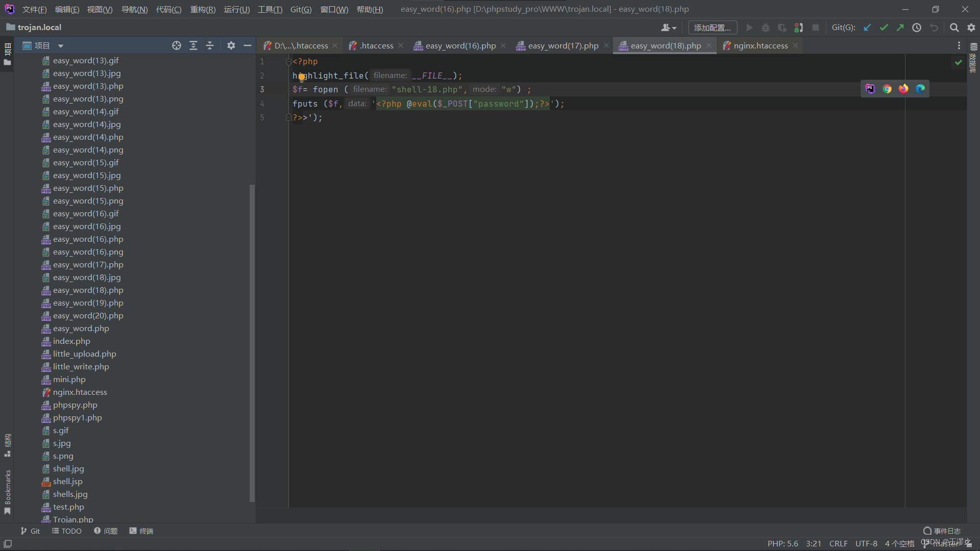Show Git history clock icon
The height and width of the screenshot is (551, 980).
tap(917, 28)
